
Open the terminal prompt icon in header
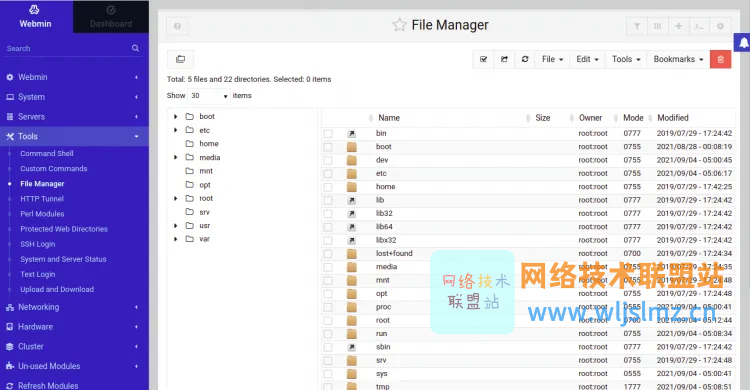coord(699,26)
